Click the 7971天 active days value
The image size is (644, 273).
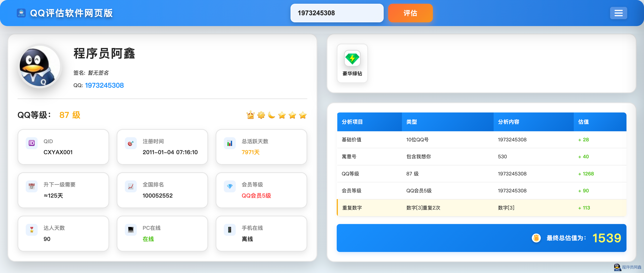tap(250, 152)
